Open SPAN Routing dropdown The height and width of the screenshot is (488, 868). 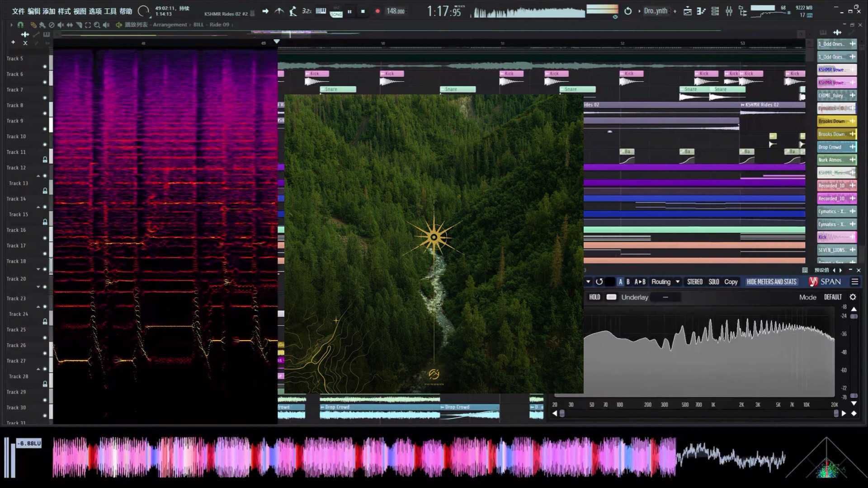pyautogui.click(x=665, y=282)
